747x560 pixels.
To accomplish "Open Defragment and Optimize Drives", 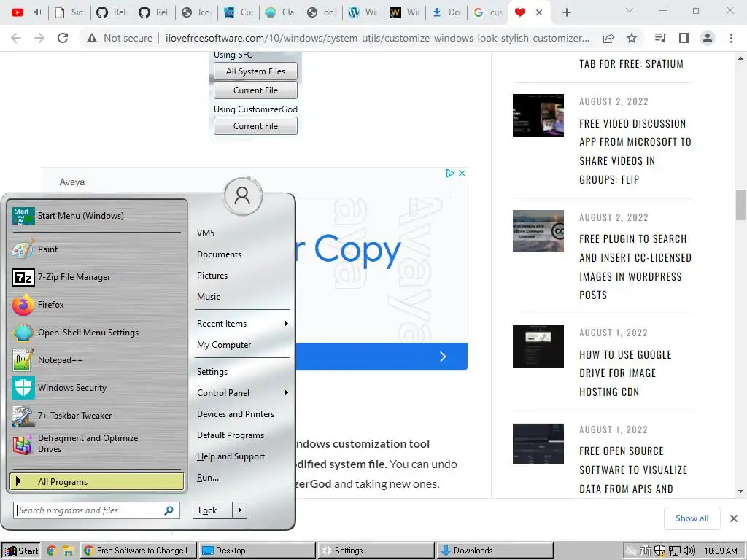I will (x=97, y=443).
